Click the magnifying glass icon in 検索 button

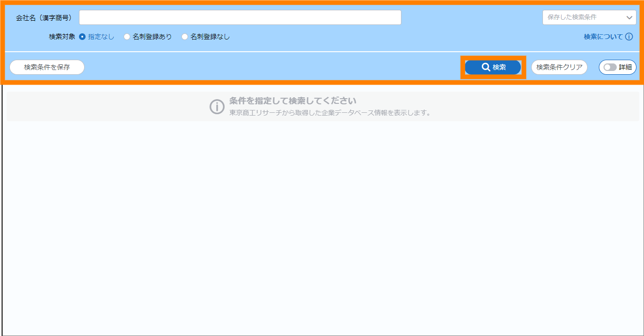point(486,67)
